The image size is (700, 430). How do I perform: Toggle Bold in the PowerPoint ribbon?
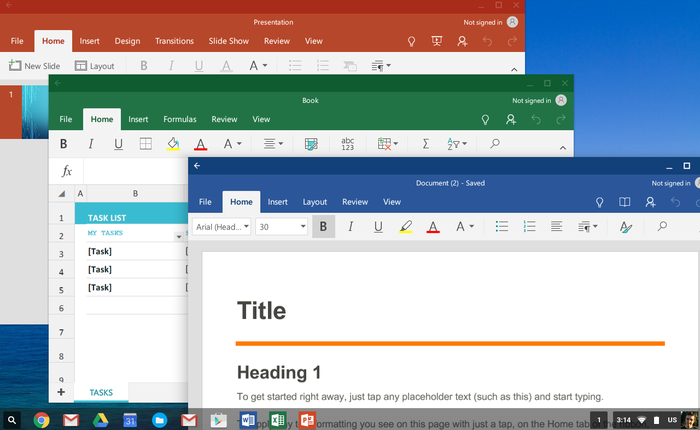(x=144, y=66)
